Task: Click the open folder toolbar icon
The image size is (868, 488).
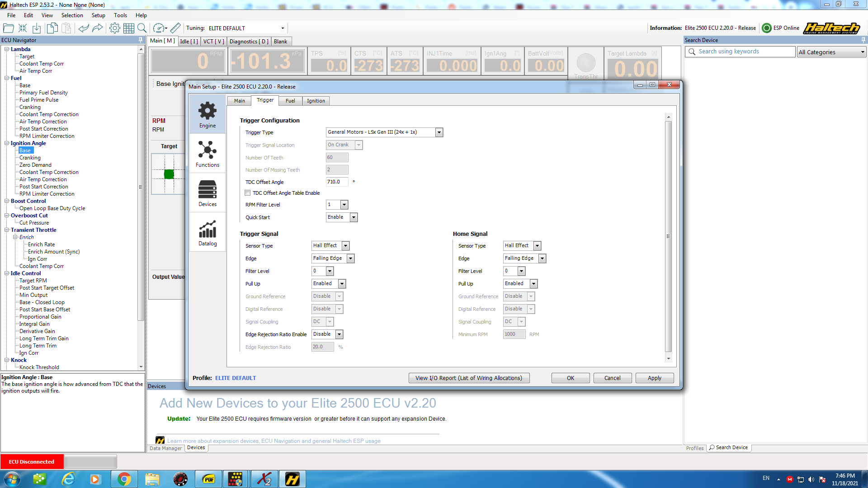Action: pos(8,28)
